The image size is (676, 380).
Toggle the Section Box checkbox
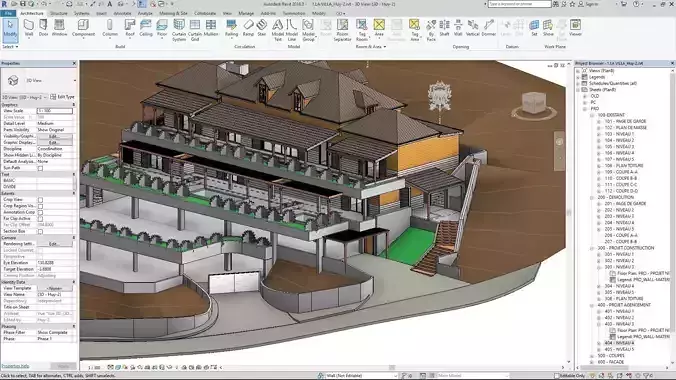click(x=40, y=232)
